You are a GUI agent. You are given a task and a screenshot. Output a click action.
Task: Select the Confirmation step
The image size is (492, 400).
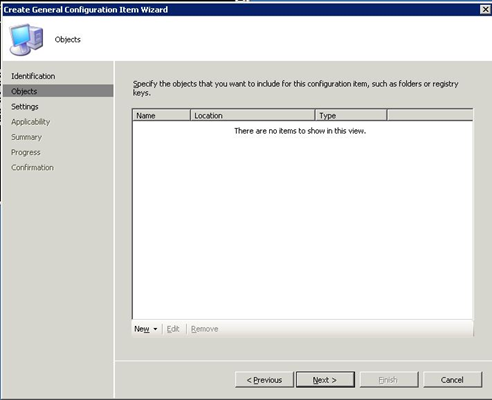[32, 167]
